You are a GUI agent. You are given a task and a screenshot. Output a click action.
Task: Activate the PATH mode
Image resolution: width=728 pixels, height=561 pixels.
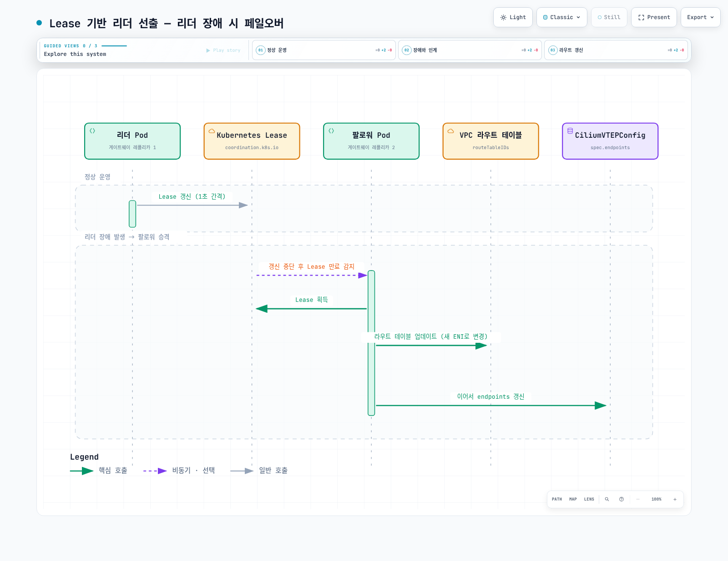pos(557,499)
